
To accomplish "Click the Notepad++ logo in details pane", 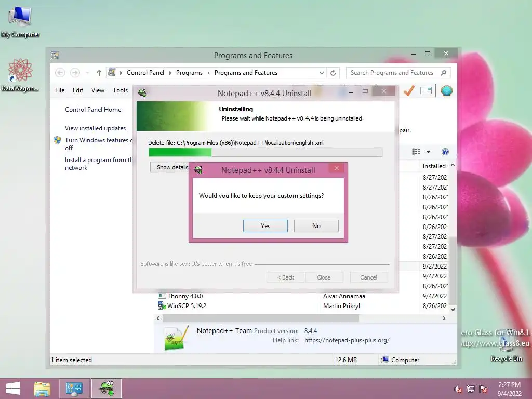I will [x=176, y=338].
